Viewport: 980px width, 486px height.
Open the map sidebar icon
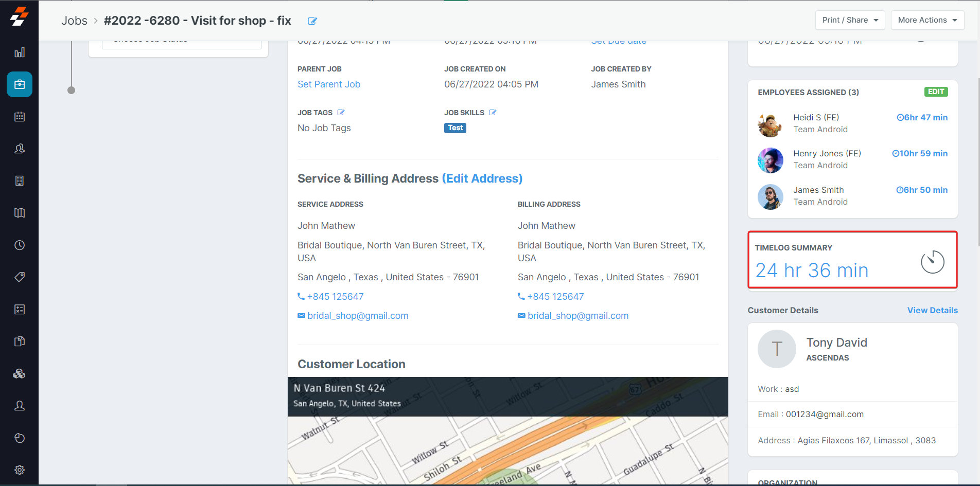20,213
